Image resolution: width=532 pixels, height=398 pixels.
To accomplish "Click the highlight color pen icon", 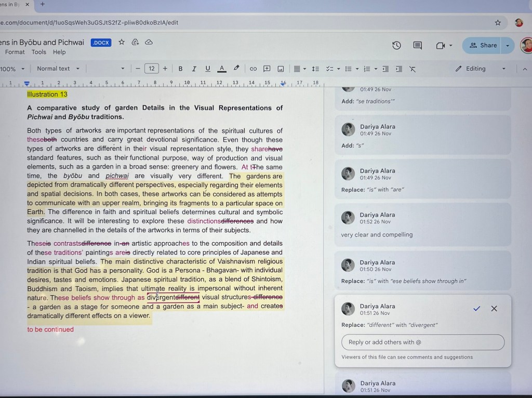I will point(236,68).
